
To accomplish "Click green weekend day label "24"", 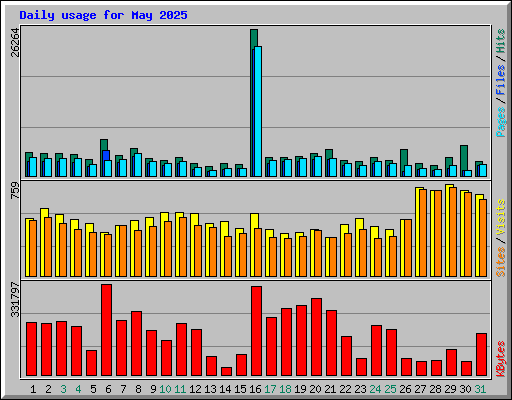I will click(375, 389).
